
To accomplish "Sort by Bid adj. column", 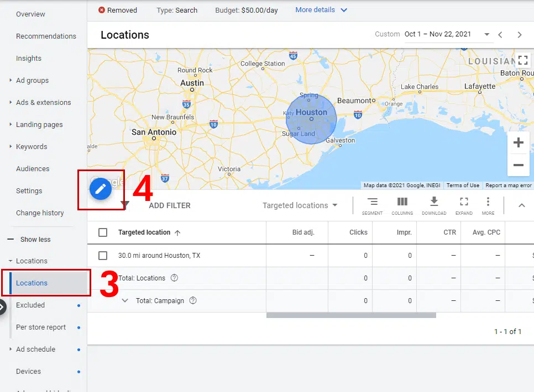I will tap(303, 232).
